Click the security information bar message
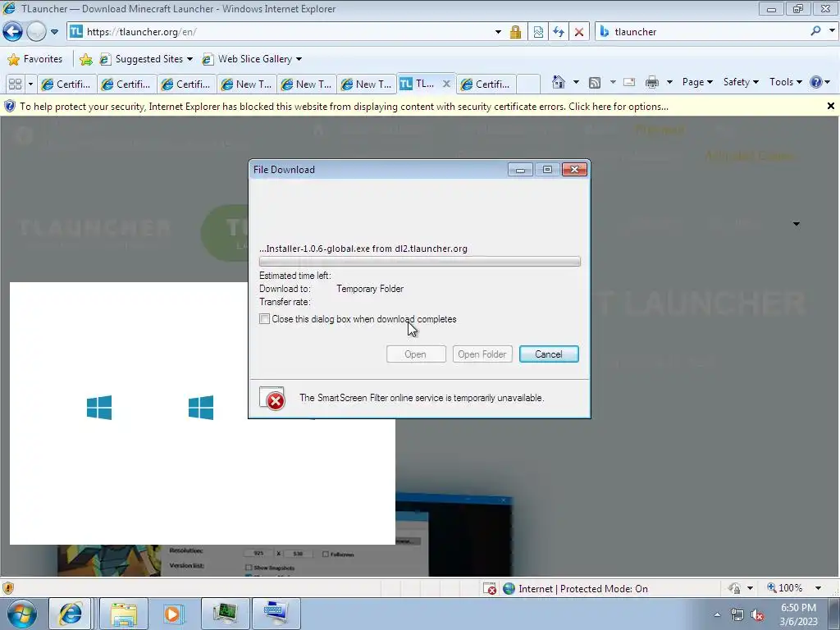 coord(344,107)
